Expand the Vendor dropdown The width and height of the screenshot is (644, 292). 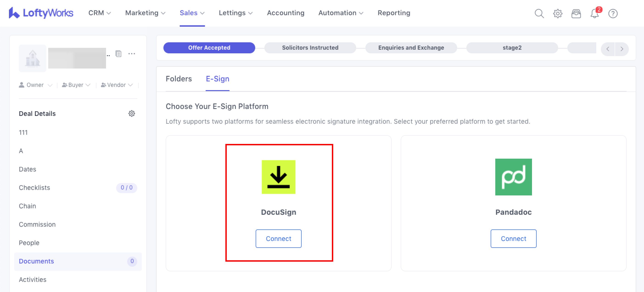pyautogui.click(x=117, y=85)
